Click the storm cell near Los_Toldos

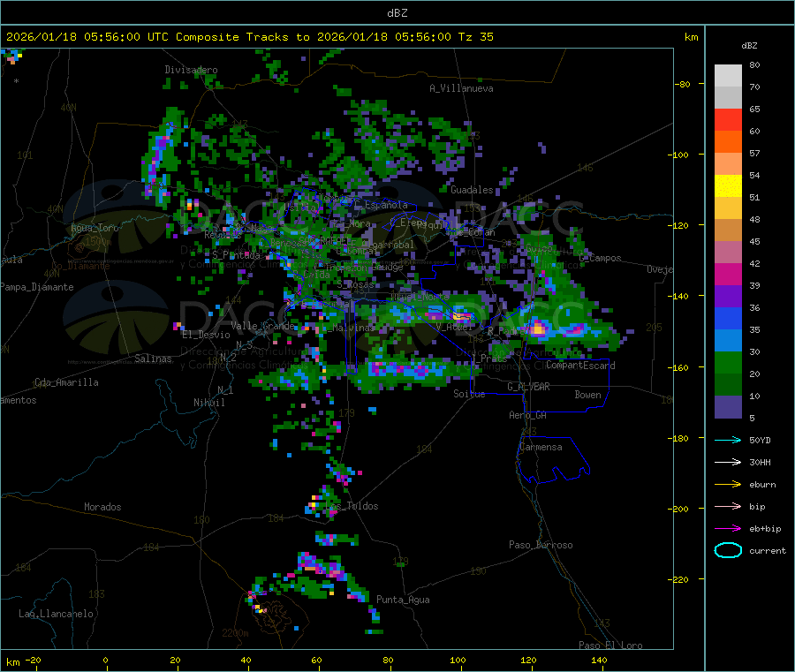pos(321,504)
